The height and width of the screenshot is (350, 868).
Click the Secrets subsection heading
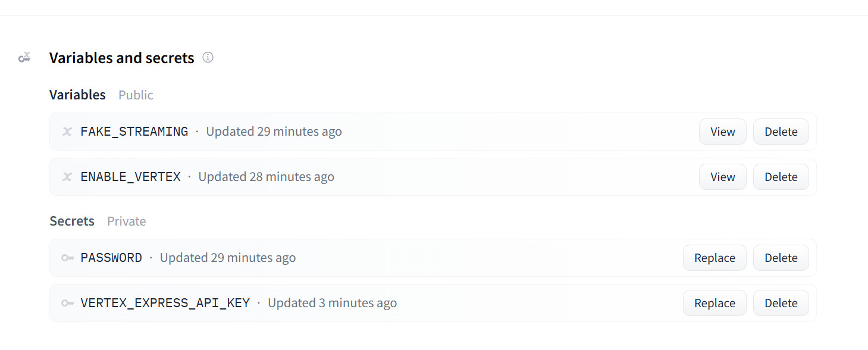click(x=72, y=221)
